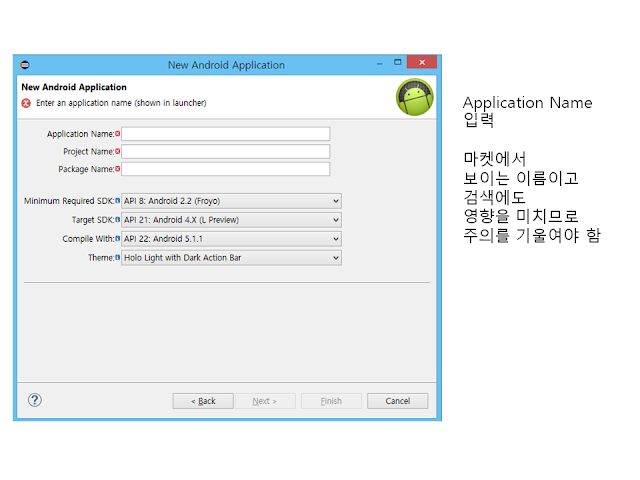Click the info marker beside Theme
This screenshot has width=640, height=480.
coord(118,257)
